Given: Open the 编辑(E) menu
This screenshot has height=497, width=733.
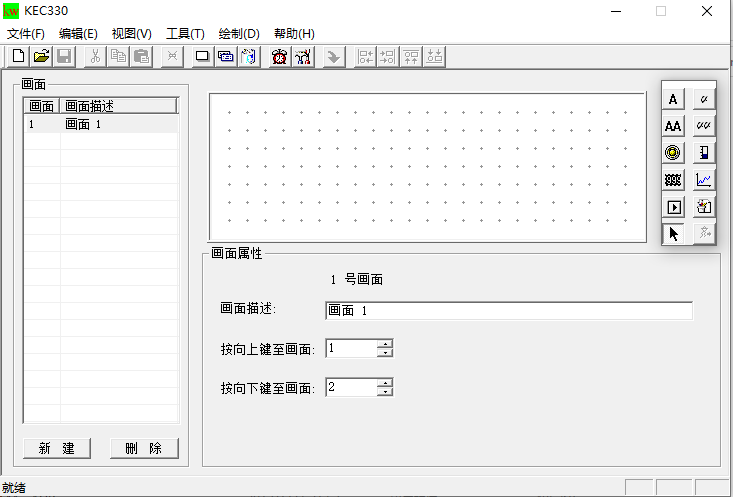Looking at the screenshot, I should click(78, 34).
